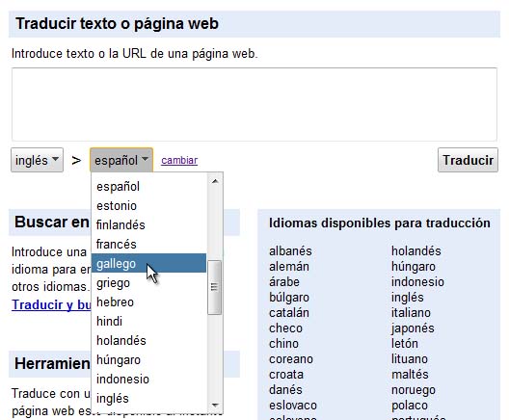Click chino in available languages list
509x420 pixels.
283,344
